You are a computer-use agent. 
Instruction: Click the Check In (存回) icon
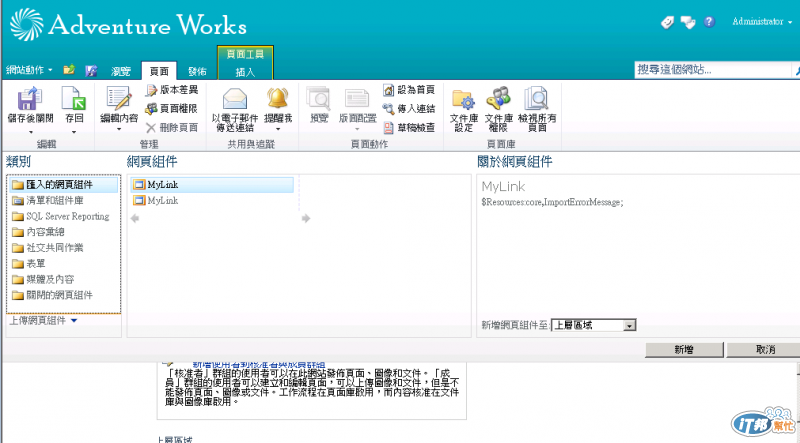[74, 98]
